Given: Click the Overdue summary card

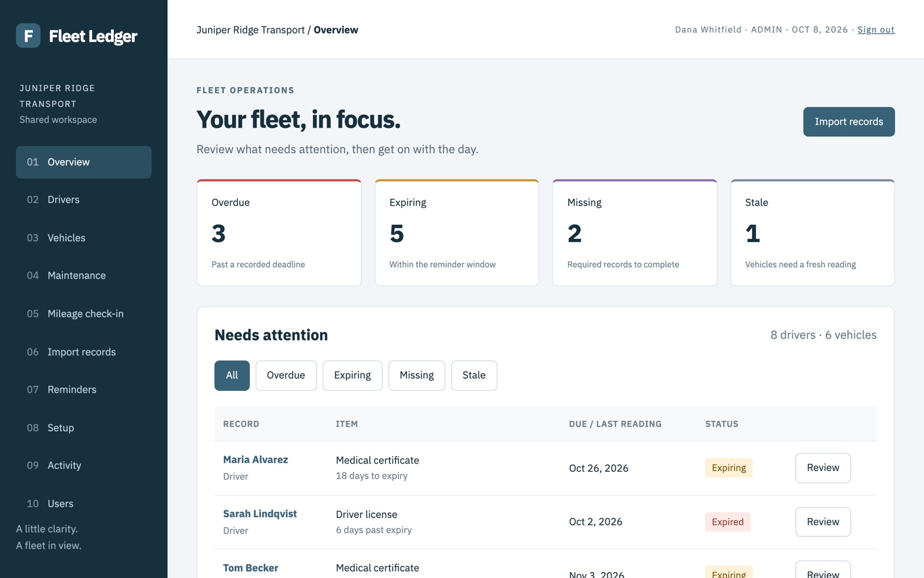Looking at the screenshot, I should tap(279, 232).
